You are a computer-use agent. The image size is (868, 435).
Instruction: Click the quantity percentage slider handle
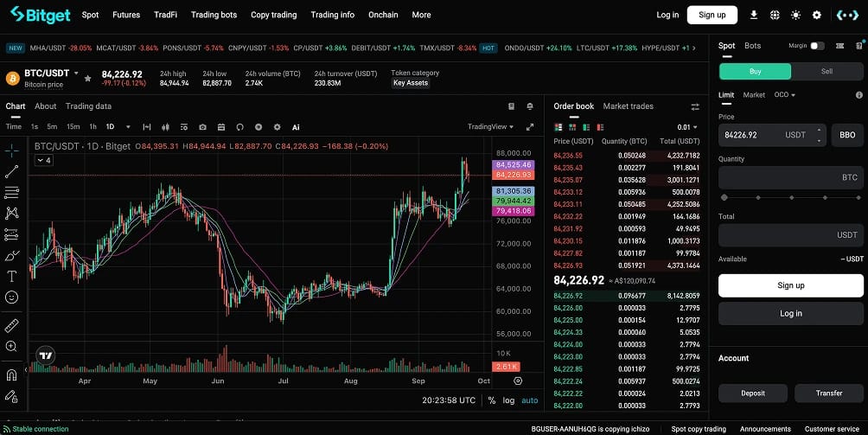(x=724, y=197)
